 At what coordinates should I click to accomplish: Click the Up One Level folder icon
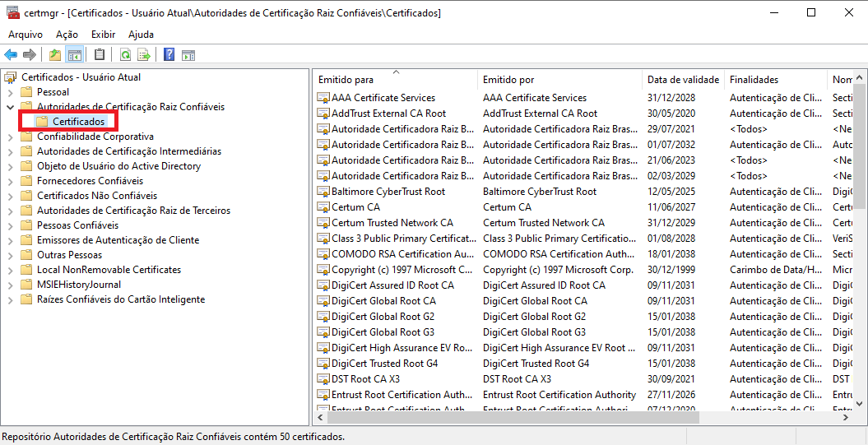[55, 55]
